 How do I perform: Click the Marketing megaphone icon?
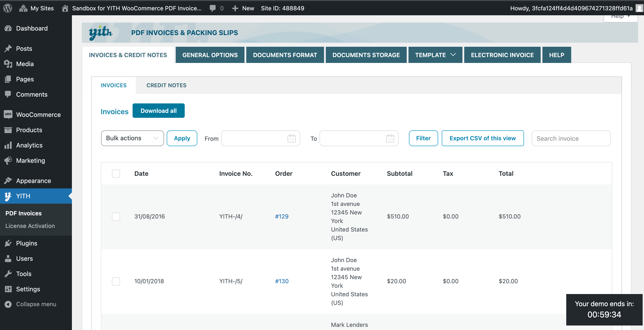(x=8, y=160)
